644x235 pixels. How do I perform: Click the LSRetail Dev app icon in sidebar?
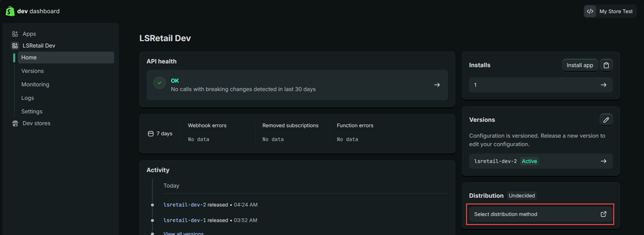pos(15,46)
